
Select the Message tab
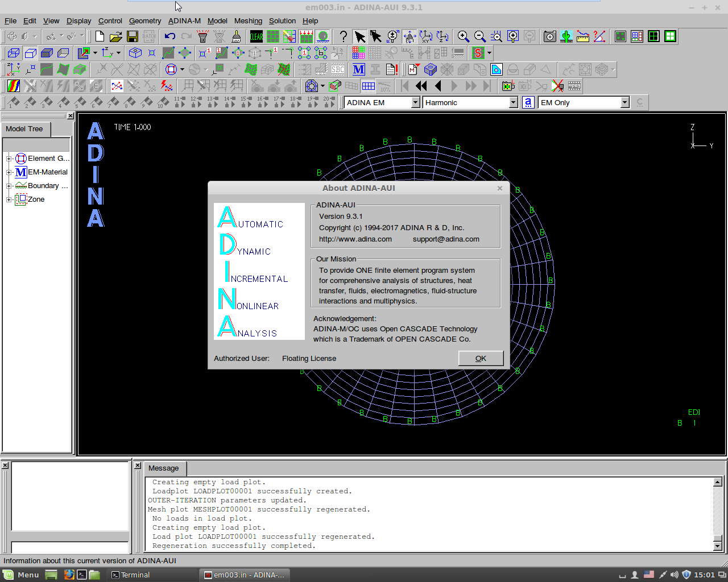click(x=164, y=468)
